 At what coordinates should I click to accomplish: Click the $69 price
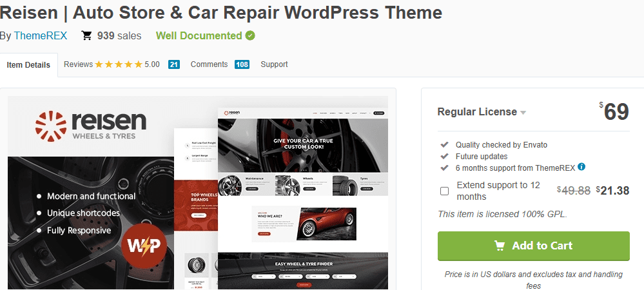click(614, 111)
